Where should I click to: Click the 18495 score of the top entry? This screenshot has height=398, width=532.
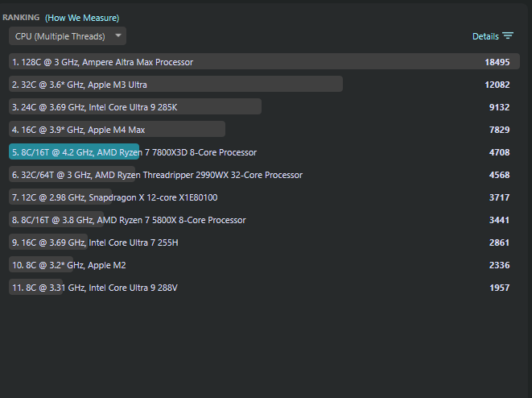point(497,62)
